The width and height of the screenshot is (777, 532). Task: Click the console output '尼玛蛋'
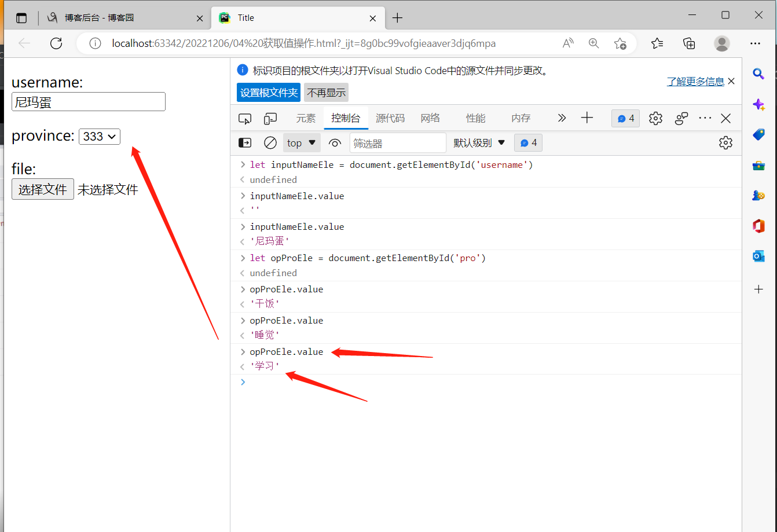pyautogui.click(x=269, y=241)
